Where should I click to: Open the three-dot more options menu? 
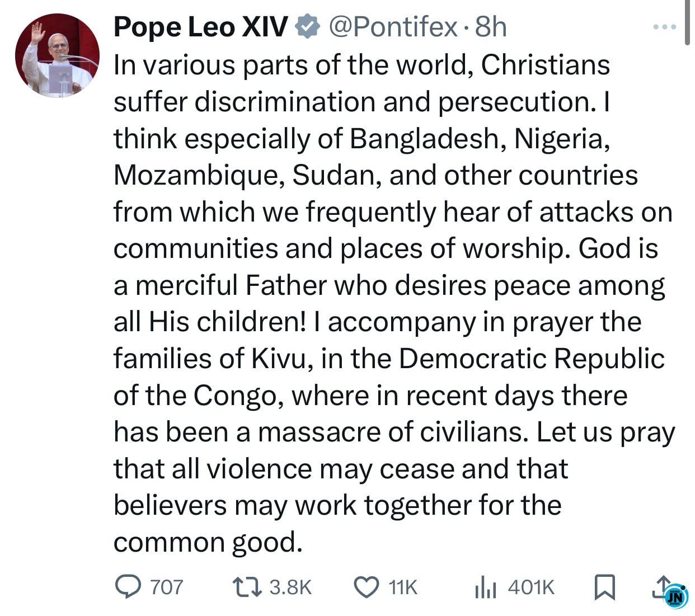[665, 26]
